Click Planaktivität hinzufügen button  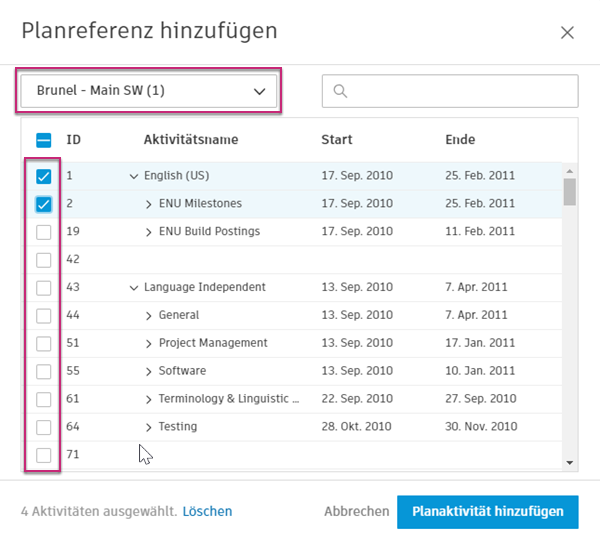[x=487, y=511]
